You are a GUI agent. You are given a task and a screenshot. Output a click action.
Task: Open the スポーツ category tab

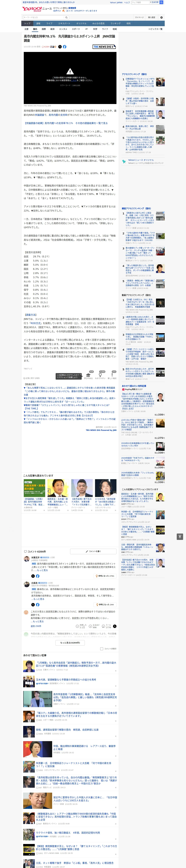[76, 29]
